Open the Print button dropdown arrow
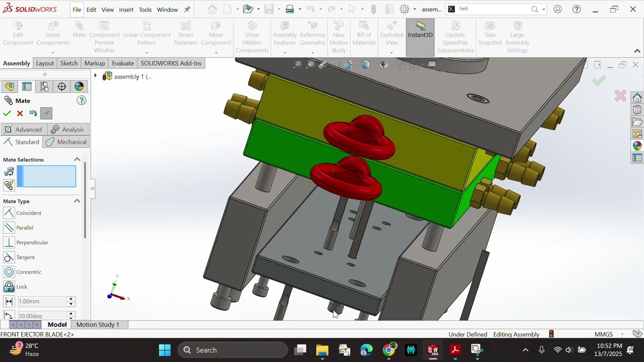The width and height of the screenshot is (644, 362). pyautogui.click(x=300, y=10)
